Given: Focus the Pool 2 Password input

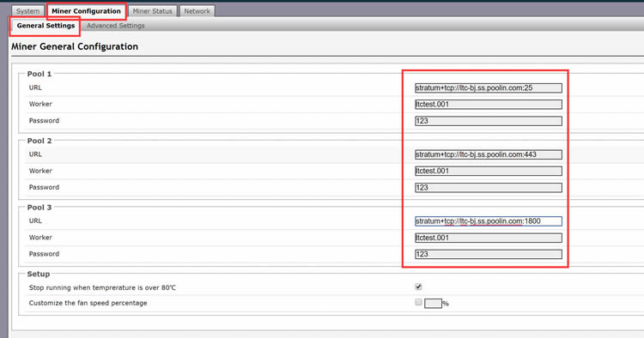Looking at the screenshot, I should pos(489,188).
